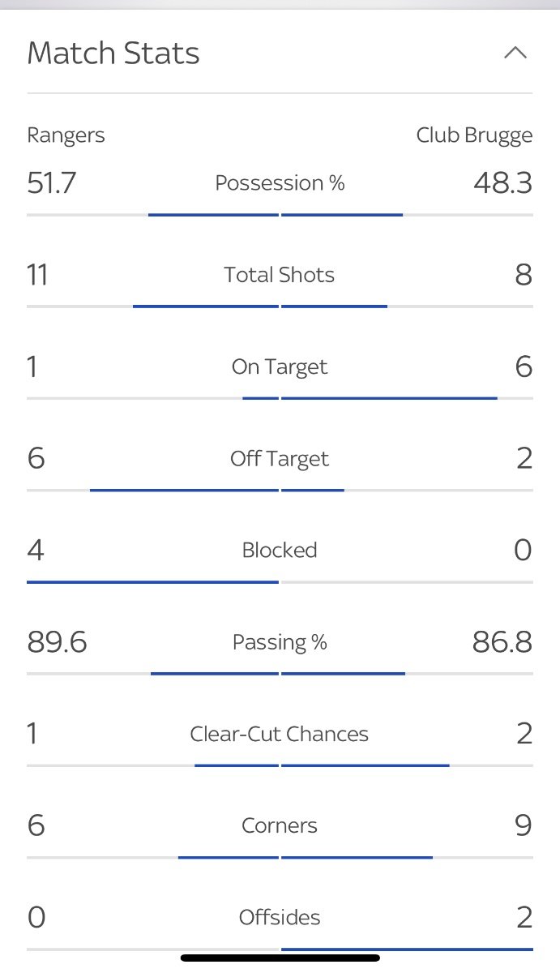560x973 pixels.
Task: Tap the Possession % label
Action: tap(280, 183)
